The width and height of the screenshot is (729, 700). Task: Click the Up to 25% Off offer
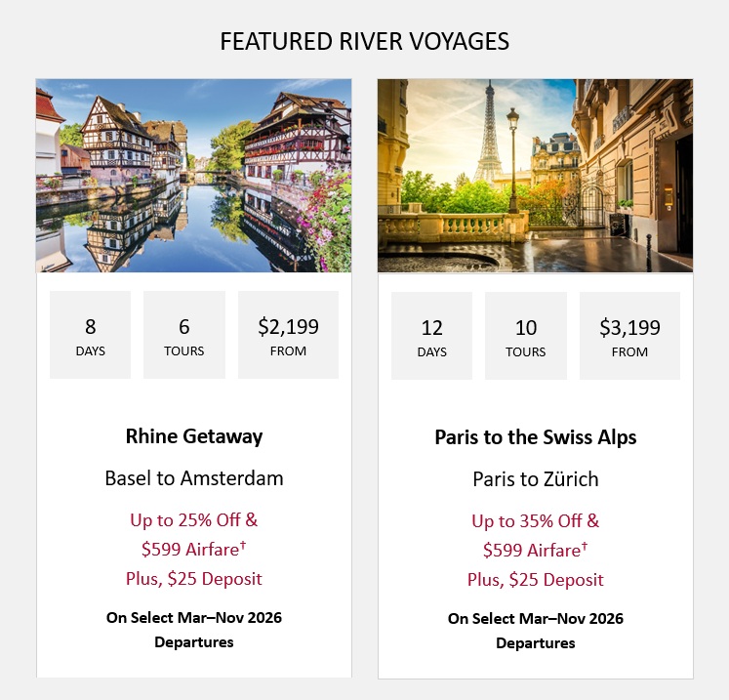194,519
